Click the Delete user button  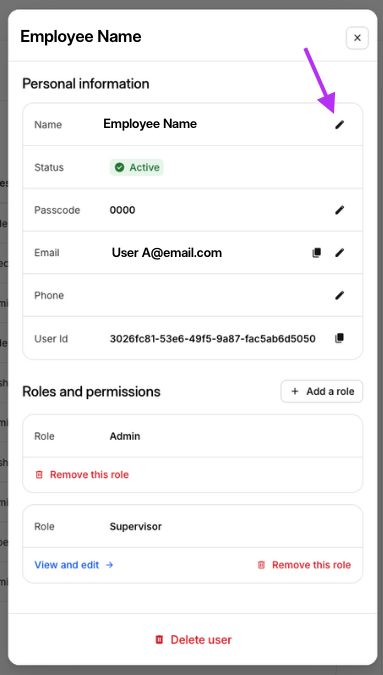193,640
